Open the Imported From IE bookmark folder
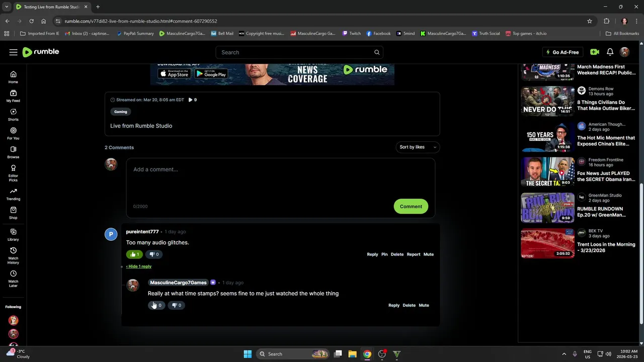Viewport: 644px width, 362px height. tap(40, 34)
